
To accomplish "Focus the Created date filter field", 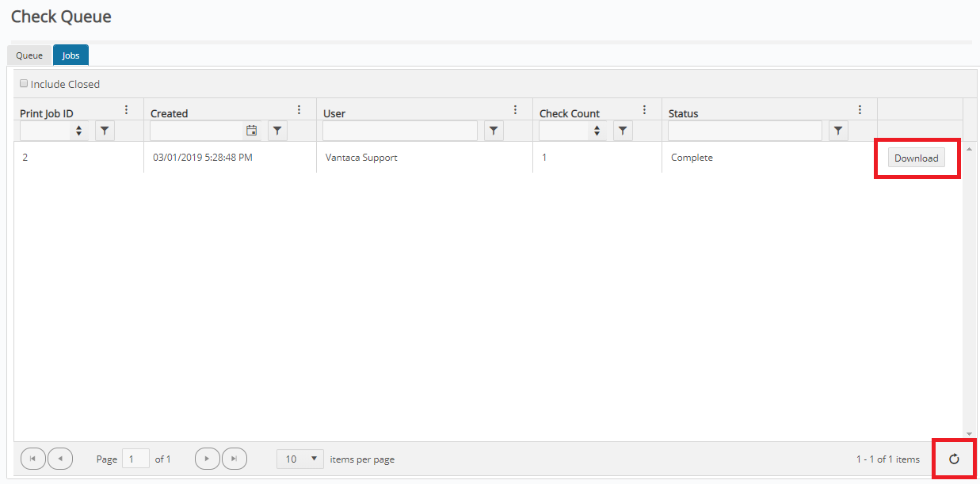I will click(196, 131).
